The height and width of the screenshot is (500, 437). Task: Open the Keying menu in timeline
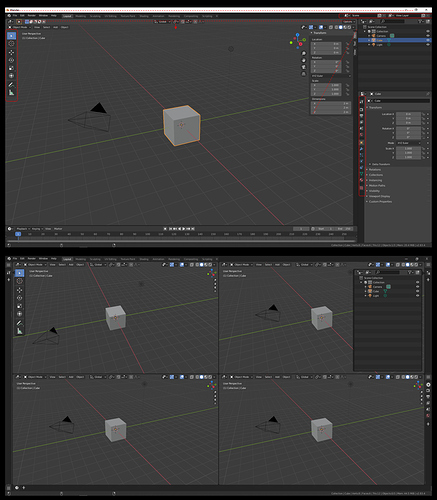pyautogui.click(x=36, y=229)
